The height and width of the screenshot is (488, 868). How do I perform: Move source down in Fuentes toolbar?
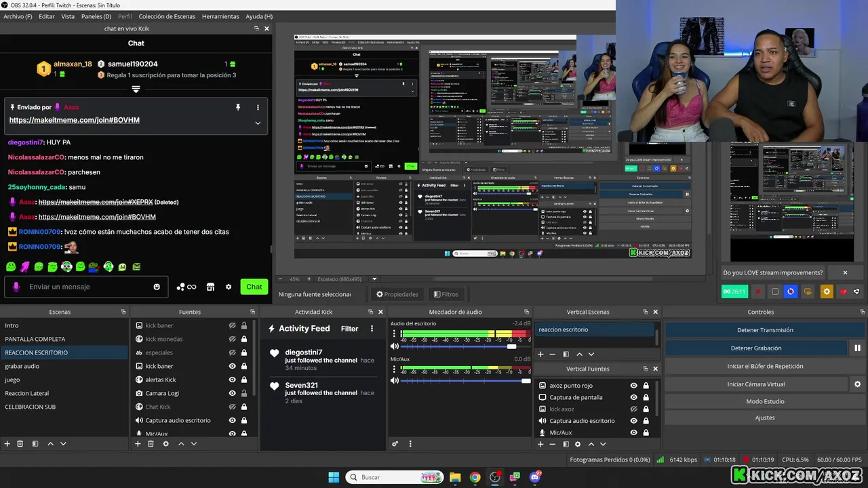(x=194, y=444)
